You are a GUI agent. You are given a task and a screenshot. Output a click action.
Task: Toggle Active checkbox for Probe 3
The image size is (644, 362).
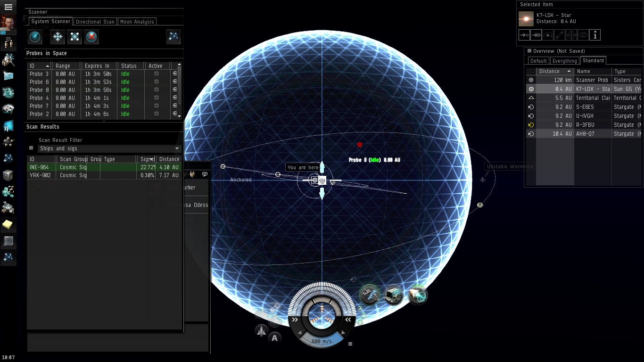157,74
